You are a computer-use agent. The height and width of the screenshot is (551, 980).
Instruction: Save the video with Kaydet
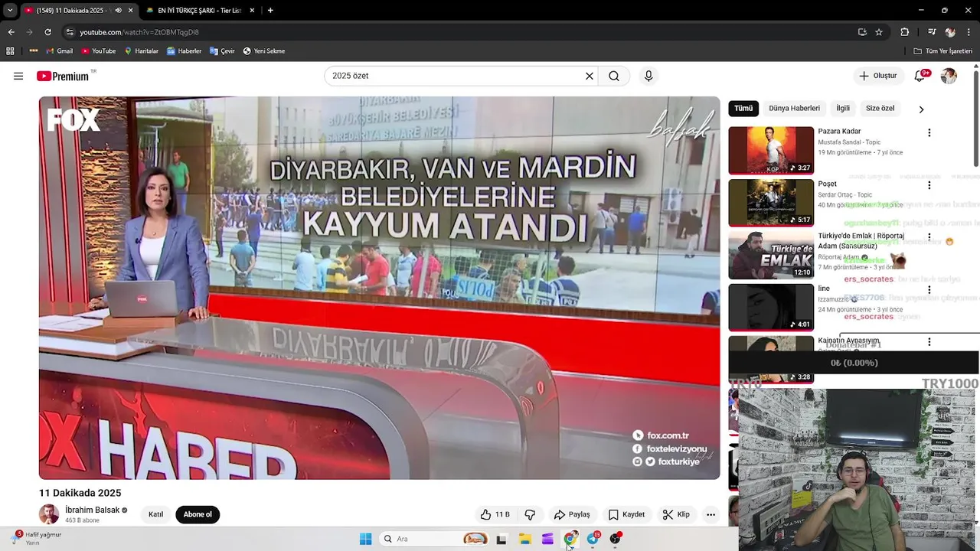[x=626, y=514]
